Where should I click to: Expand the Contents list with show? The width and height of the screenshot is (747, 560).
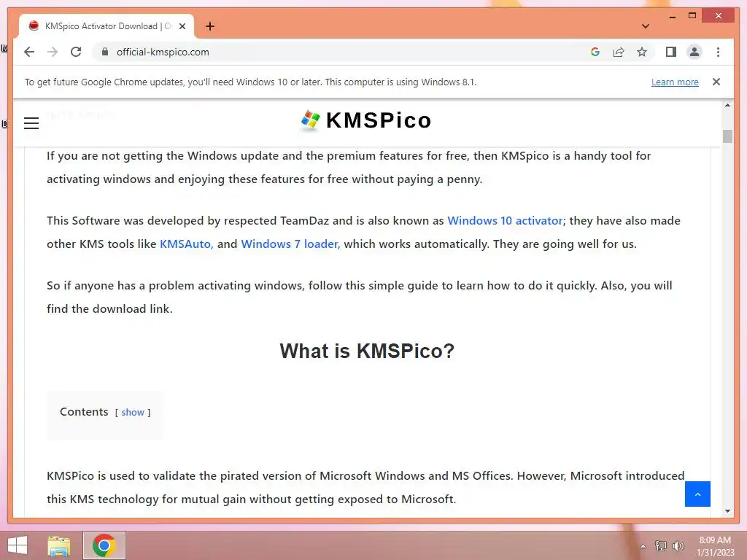point(133,413)
